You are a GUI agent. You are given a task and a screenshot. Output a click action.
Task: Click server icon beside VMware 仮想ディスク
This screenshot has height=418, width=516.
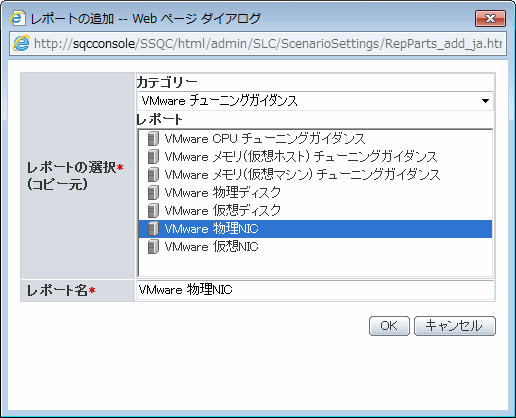pos(153,211)
